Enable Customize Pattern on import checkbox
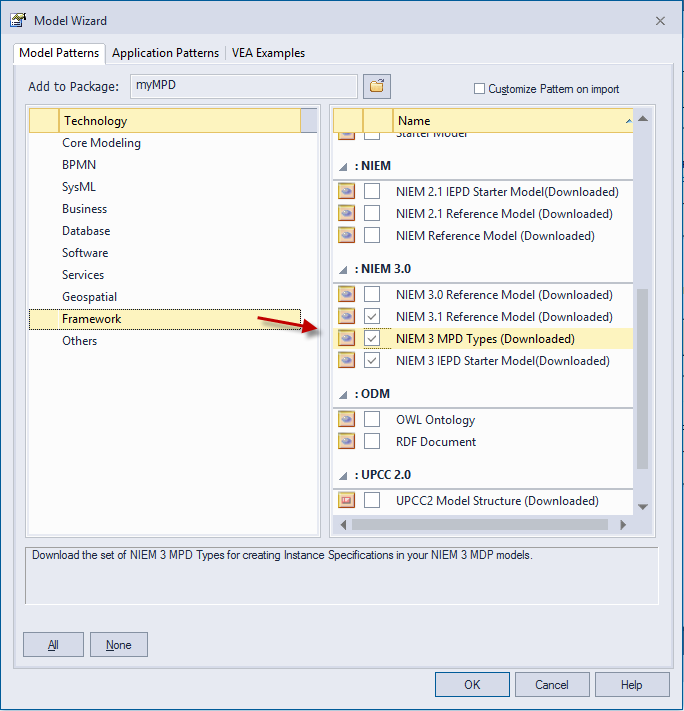This screenshot has width=684, height=711. (479, 89)
